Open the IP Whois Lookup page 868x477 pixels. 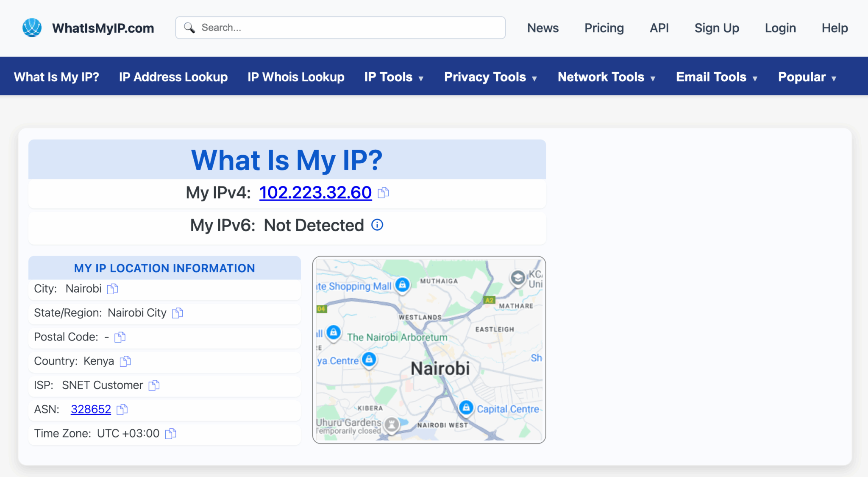tap(296, 77)
